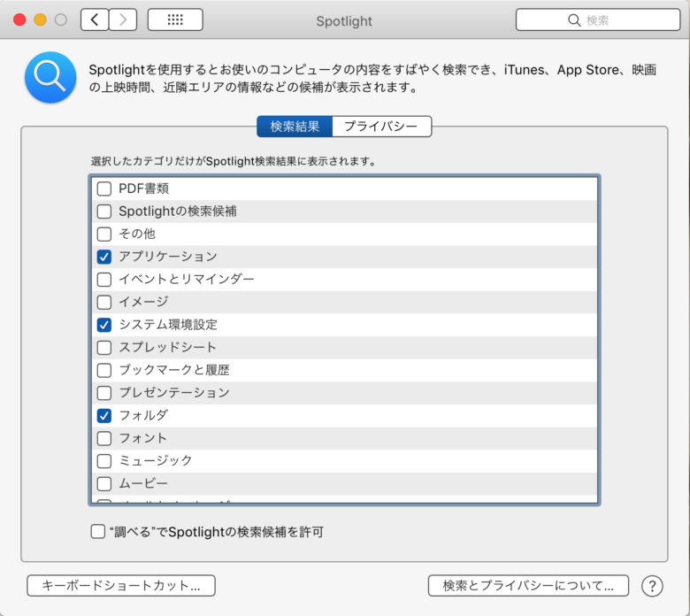Uncheck the フォルダ checkbox
The image size is (690, 616).
104,416
